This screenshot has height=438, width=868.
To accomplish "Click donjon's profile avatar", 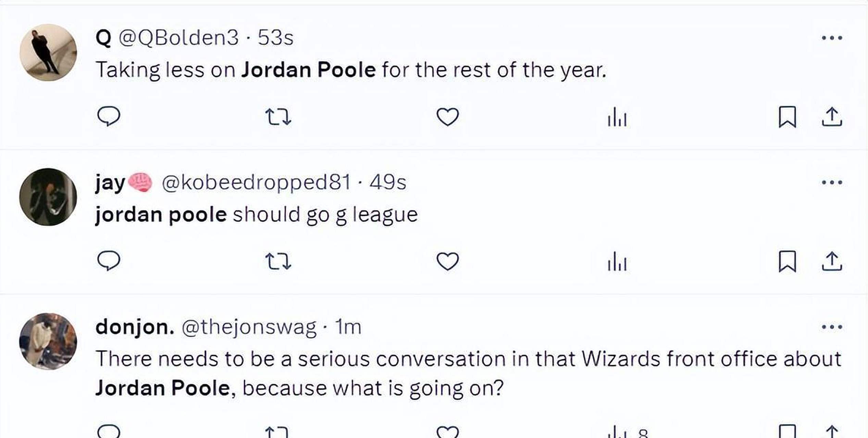I will click(48, 341).
